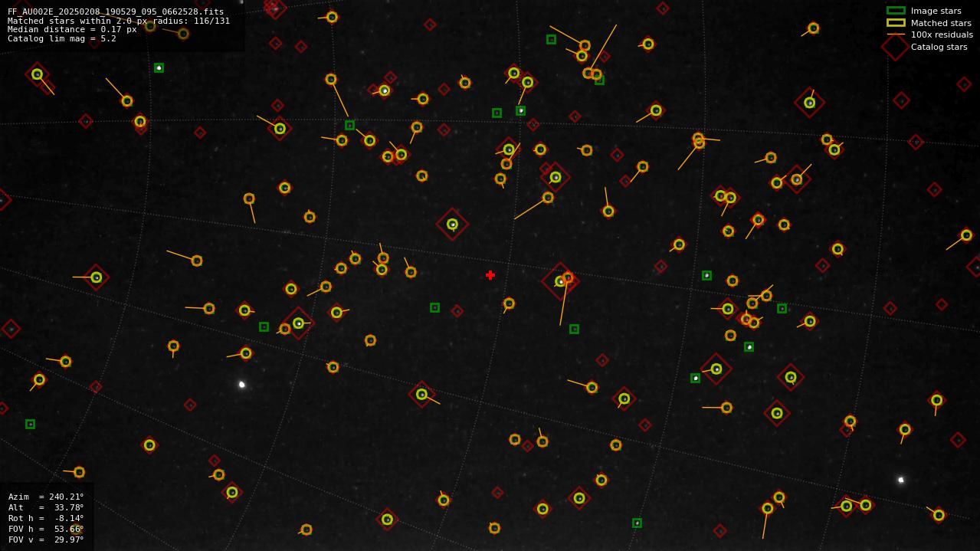Click the yellow Matched stars legend square
The image size is (980, 551).
(896, 23)
